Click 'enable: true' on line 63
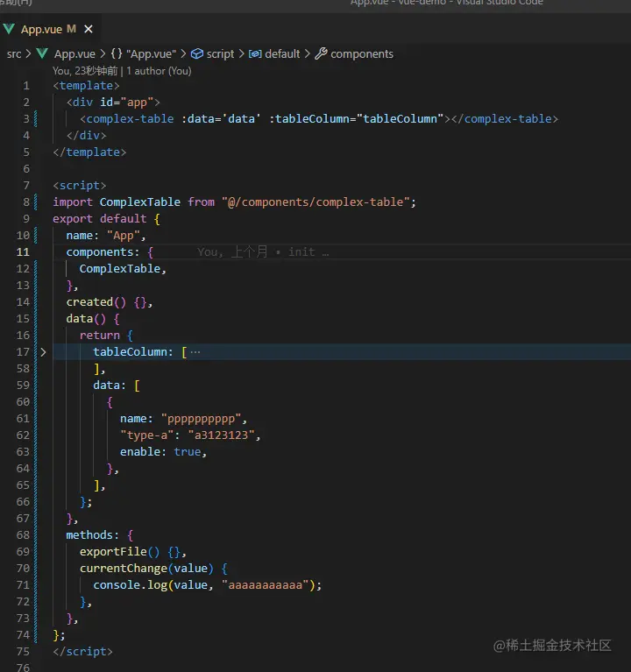This screenshot has height=672, width=631. pyautogui.click(x=160, y=452)
